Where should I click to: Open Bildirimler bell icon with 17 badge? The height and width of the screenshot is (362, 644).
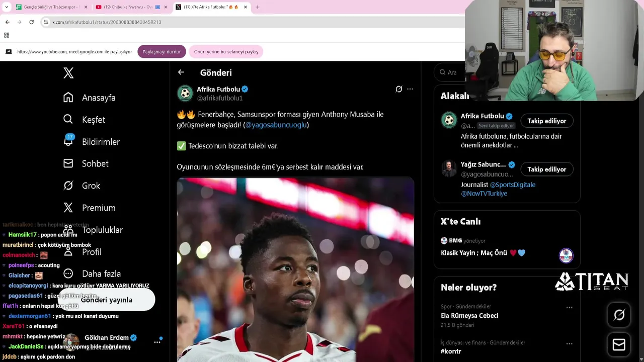click(68, 141)
